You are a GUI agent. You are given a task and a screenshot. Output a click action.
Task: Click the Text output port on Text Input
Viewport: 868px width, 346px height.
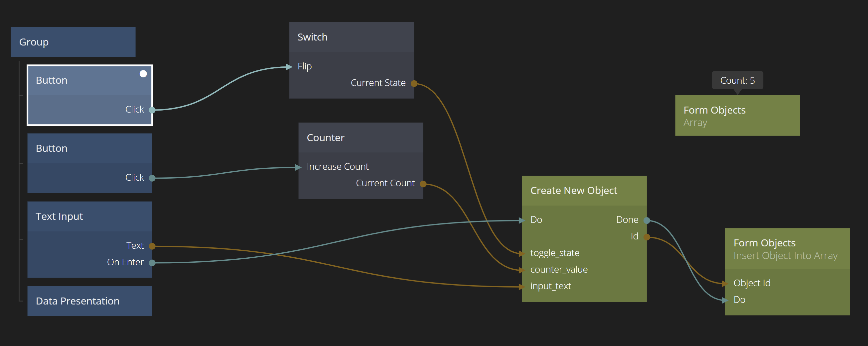[x=152, y=246]
